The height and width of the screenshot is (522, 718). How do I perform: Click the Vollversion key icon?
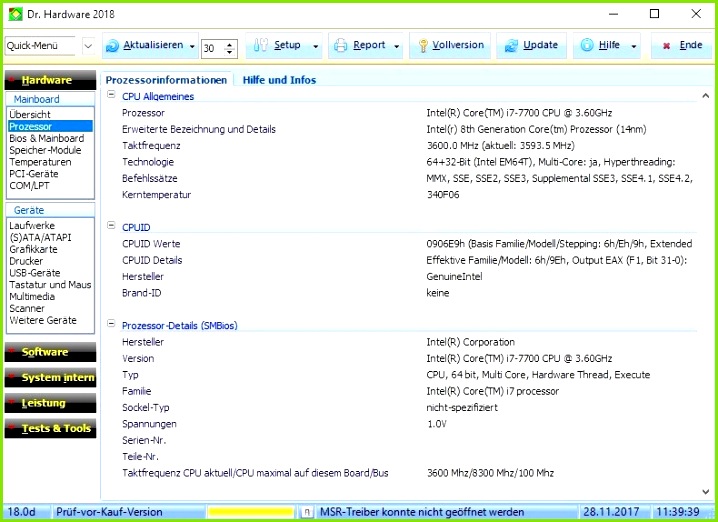(x=423, y=46)
